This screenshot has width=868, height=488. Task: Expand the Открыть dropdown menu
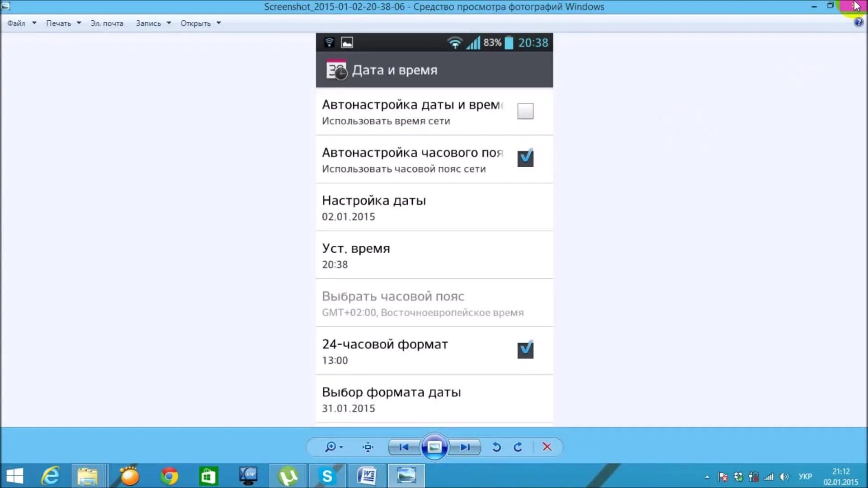tap(200, 23)
